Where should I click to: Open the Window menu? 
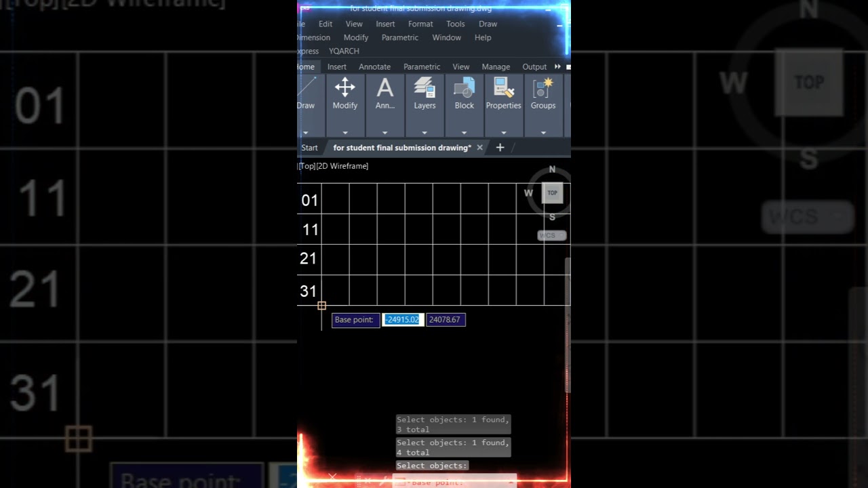[x=447, y=37]
